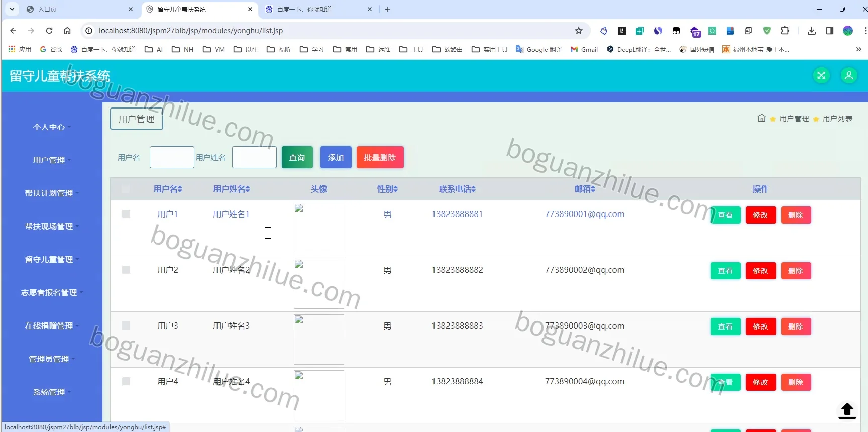Open the 系统管理 sidebar menu

pos(52,392)
